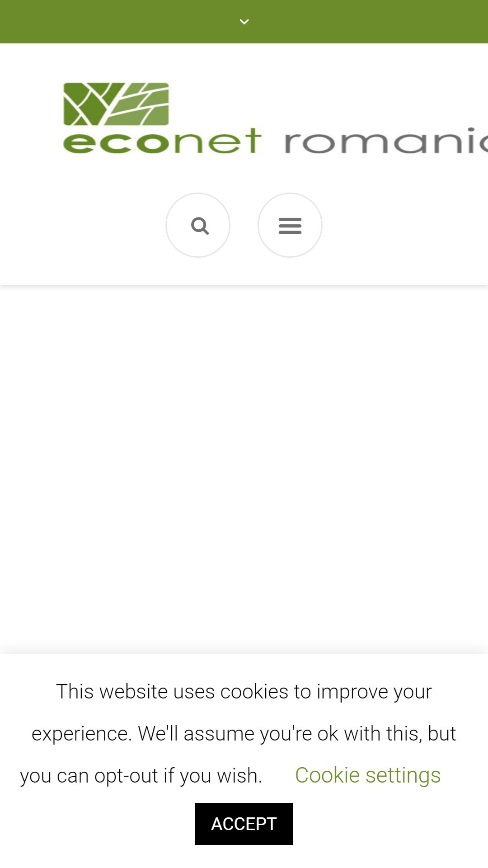Click the green leaf-pattern logo emblem
Screen dimensions: 488x868
[x=116, y=104]
